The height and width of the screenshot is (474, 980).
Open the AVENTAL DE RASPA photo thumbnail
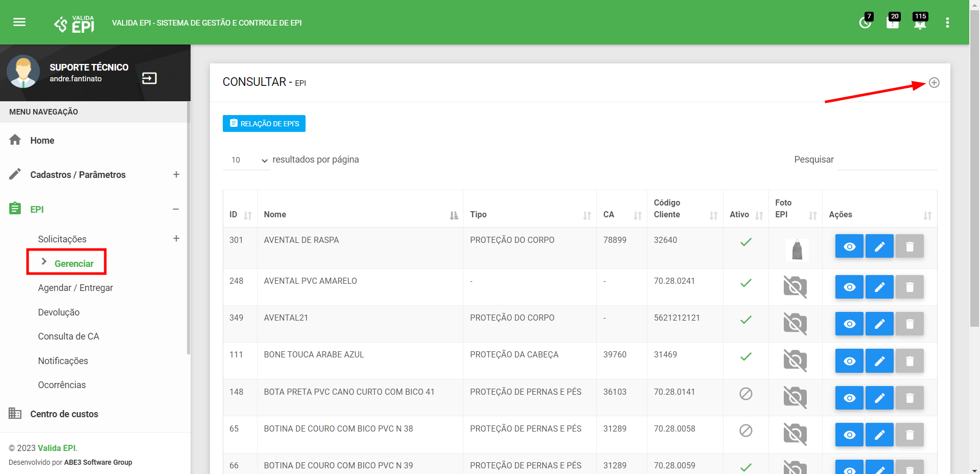tap(797, 250)
